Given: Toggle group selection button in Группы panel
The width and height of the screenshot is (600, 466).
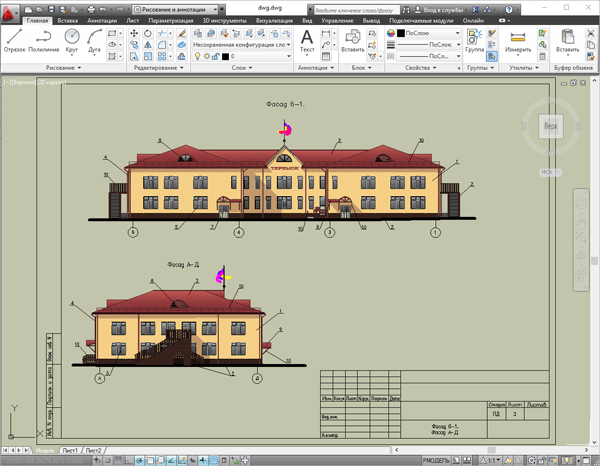Looking at the screenshot, I should click(492, 57).
